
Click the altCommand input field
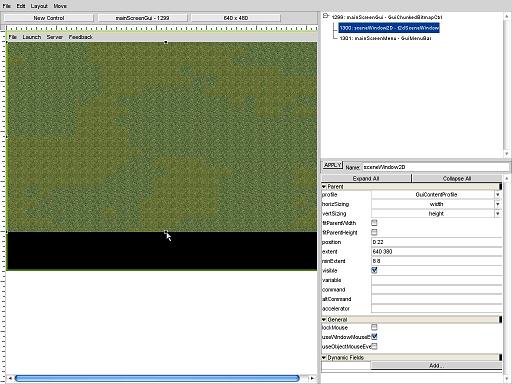[436, 299]
